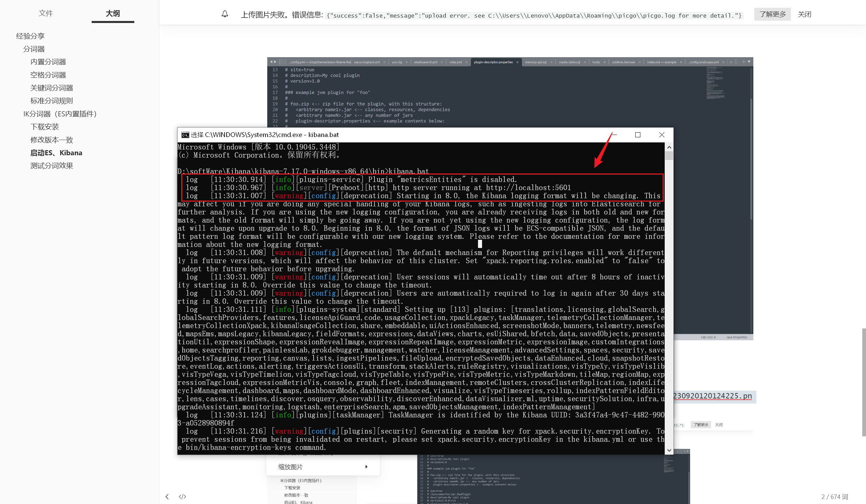Close the zoo.cfg tab in Sublime
This screenshot has height=504, width=866.
click(x=407, y=62)
